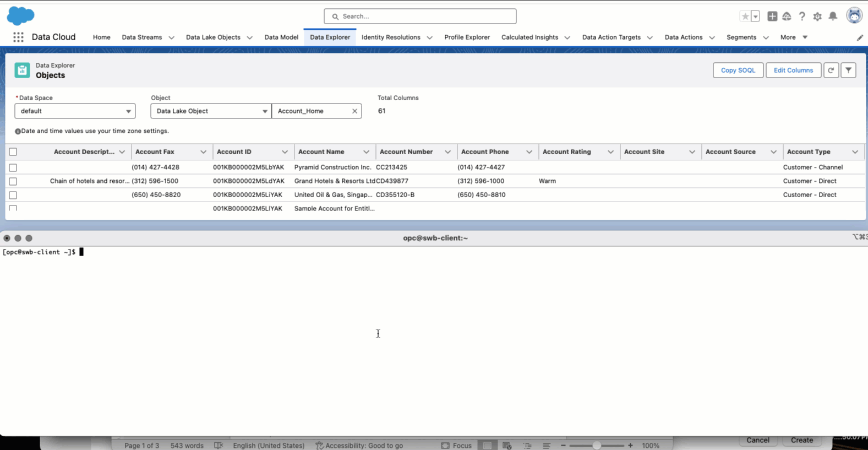Open the notifications bell
Screen dimensions: 868x450
833,17
